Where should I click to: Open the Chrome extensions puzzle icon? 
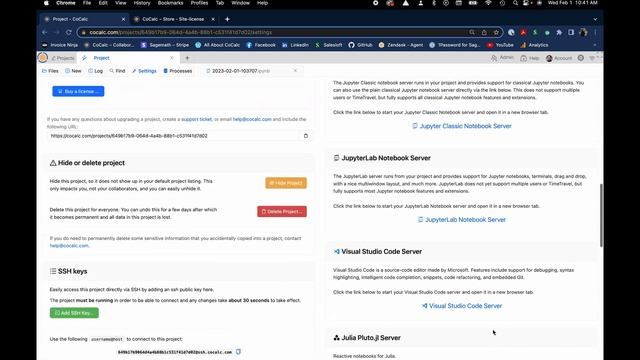[559, 32]
